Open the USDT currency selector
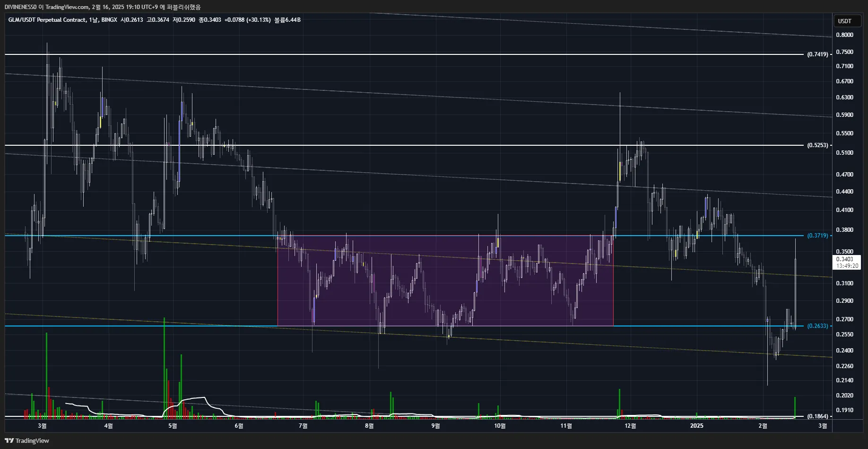The image size is (868, 449). [x=847, y=21]
